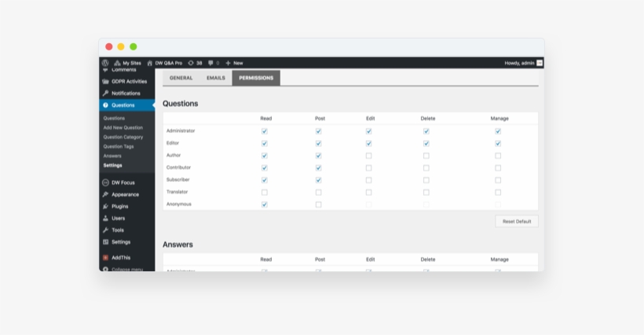Viewport: 644px width, 335px height.
Task: Click AddThis red icon
Action: (105, 258)
